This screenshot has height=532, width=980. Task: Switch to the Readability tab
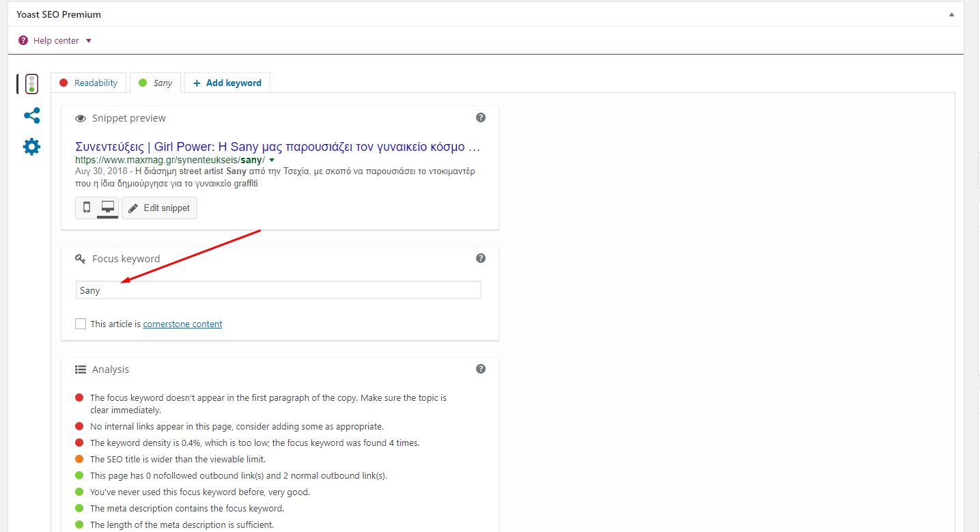pyautogui.click(x=89, y=83)
